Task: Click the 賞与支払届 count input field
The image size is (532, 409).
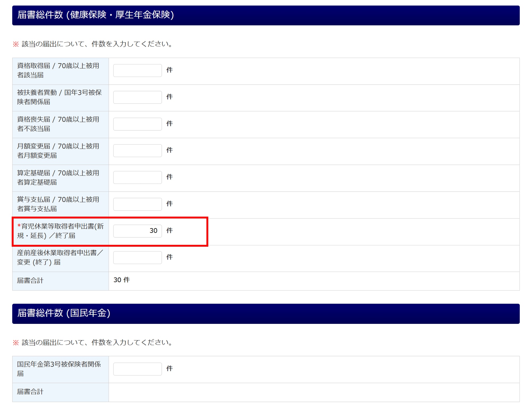Action: (x=137, y=204)
